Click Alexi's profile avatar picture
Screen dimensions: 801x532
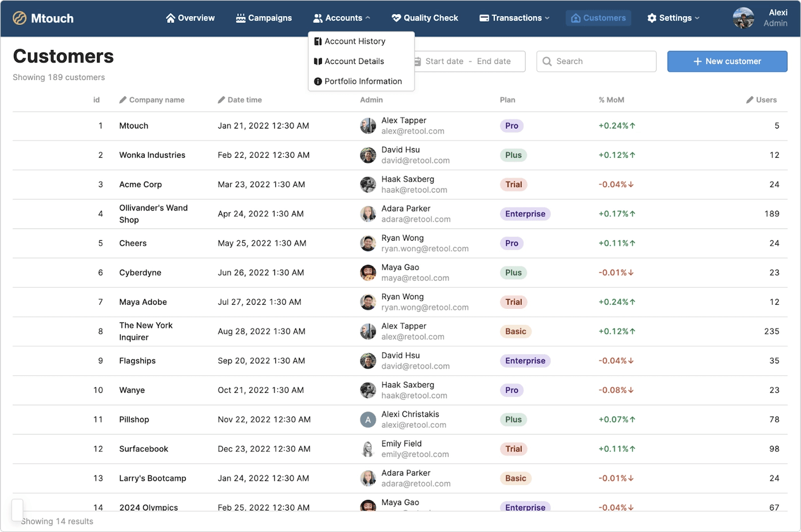click(743, 18)
